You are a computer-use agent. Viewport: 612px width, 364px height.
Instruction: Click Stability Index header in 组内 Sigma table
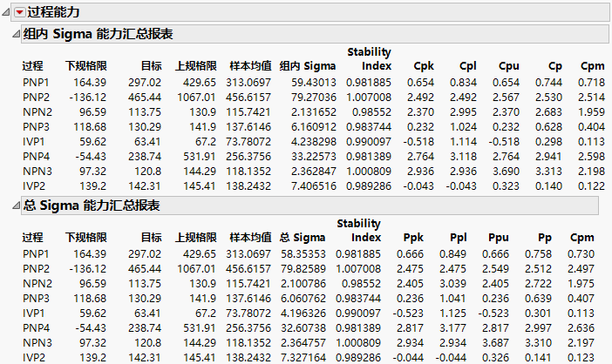point(370,59)
